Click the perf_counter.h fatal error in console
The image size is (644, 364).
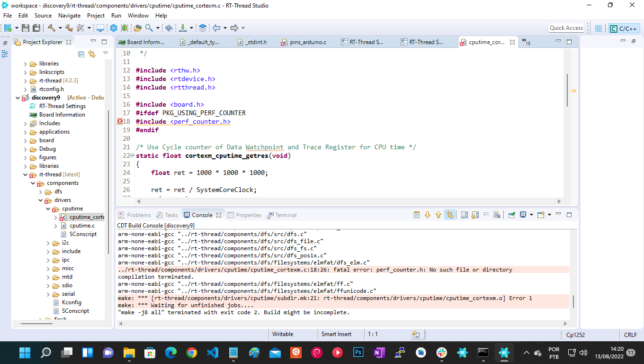coord(313,269)
